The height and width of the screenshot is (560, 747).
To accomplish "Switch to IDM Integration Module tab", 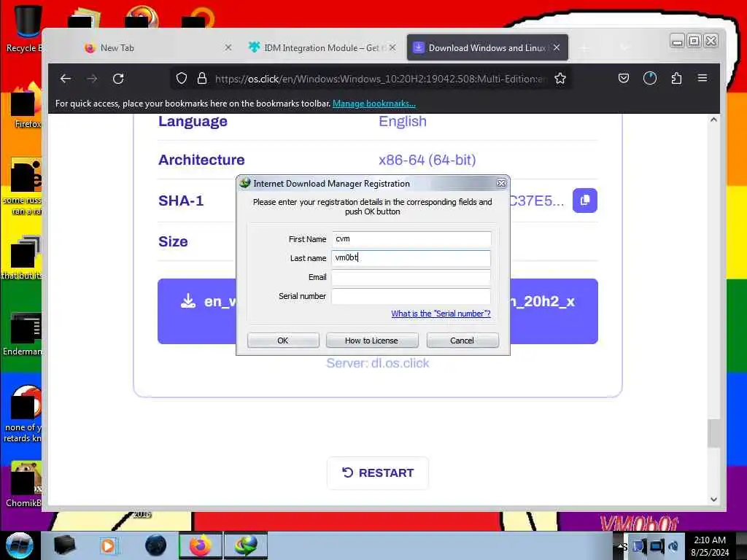I will [322, 47].
